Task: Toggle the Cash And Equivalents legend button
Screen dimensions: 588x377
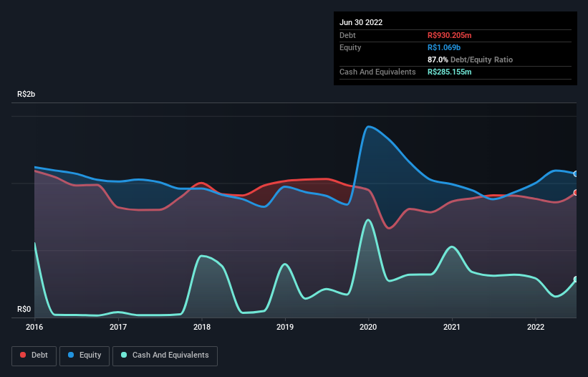Action: point(165,355)
